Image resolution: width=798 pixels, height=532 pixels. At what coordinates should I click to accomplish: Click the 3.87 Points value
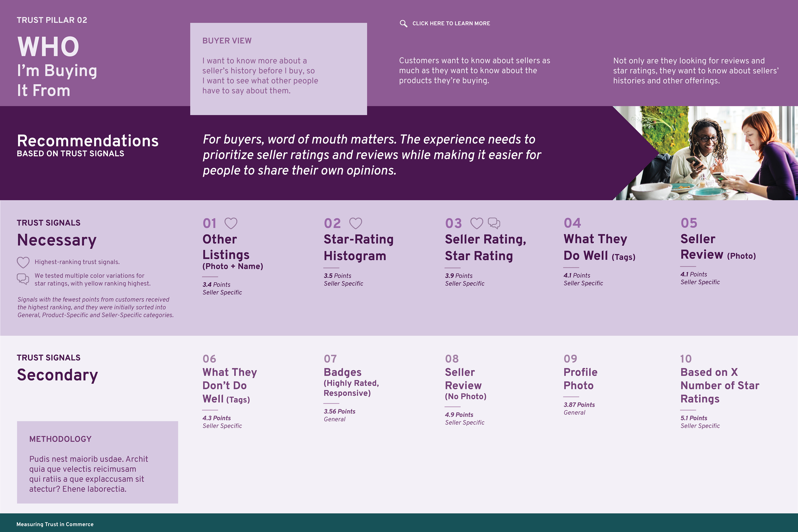(579, 405)
